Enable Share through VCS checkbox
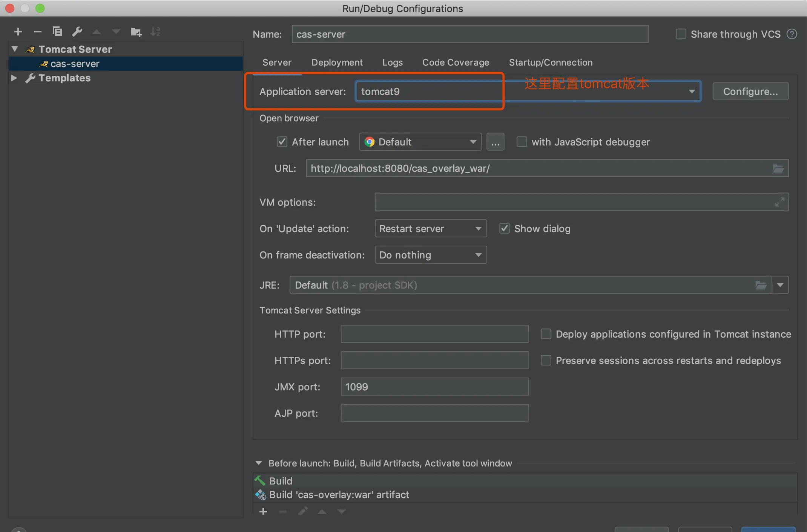This screenshot has height=532, width=807. pos(681,34)
